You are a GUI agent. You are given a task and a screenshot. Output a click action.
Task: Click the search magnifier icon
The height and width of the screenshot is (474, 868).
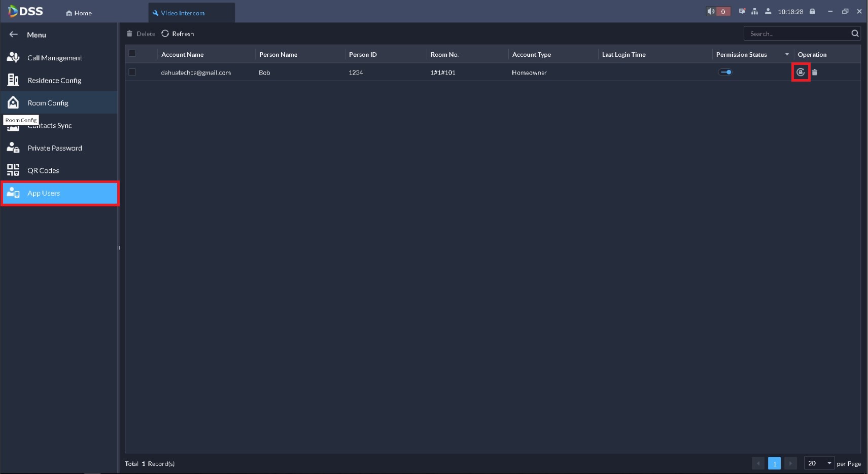tap(855, 33)
